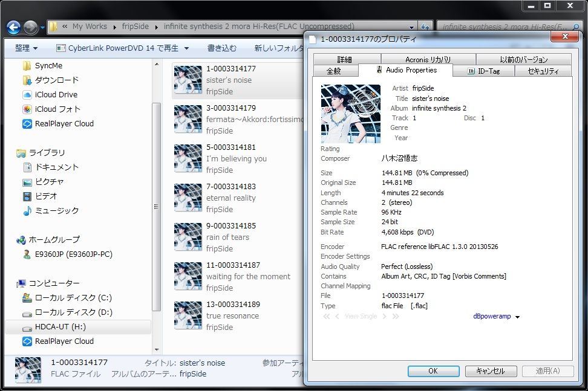Click the album art in Audio Properties
This screenshot has height=391, width=588.
pos(351,114)
